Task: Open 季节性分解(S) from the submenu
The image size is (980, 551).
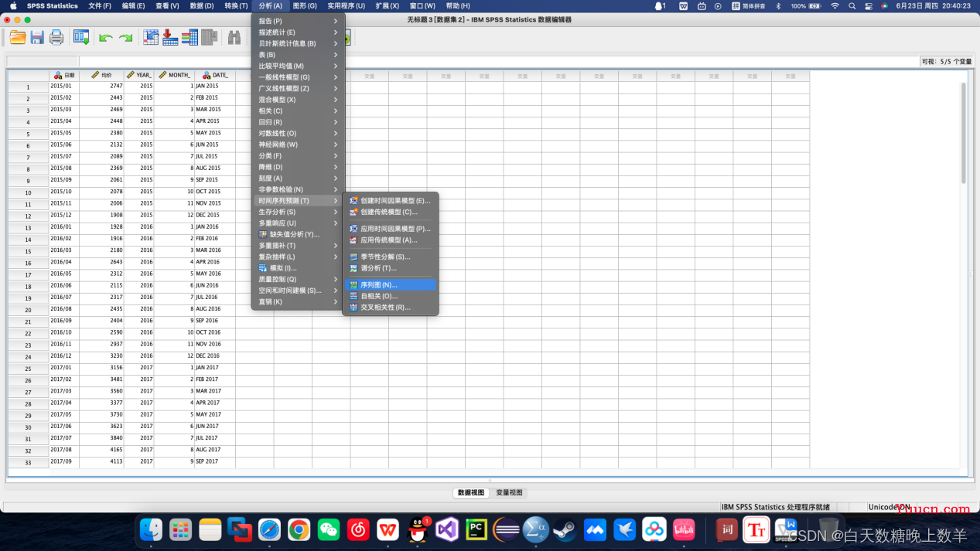Action: point(391,257)
